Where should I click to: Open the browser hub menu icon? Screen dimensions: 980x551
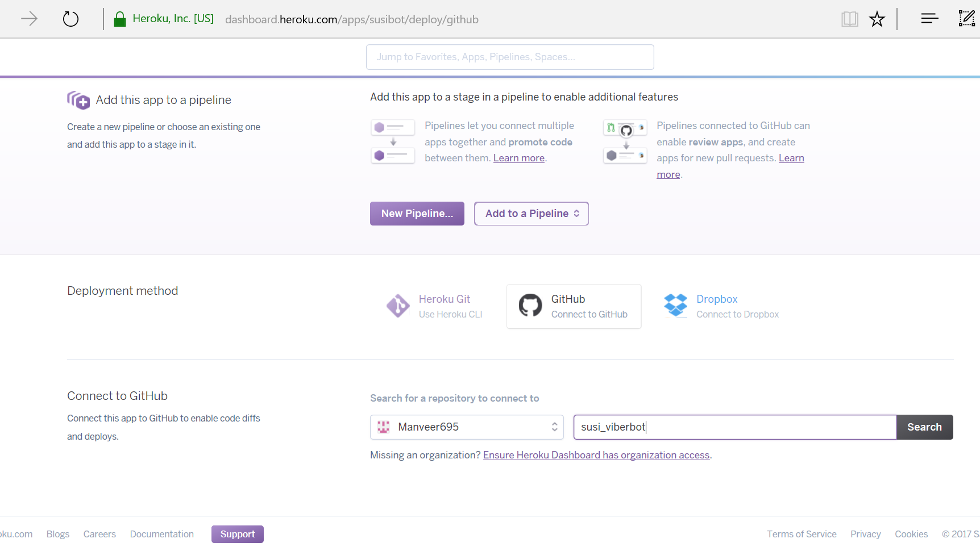tap(929, 19)
